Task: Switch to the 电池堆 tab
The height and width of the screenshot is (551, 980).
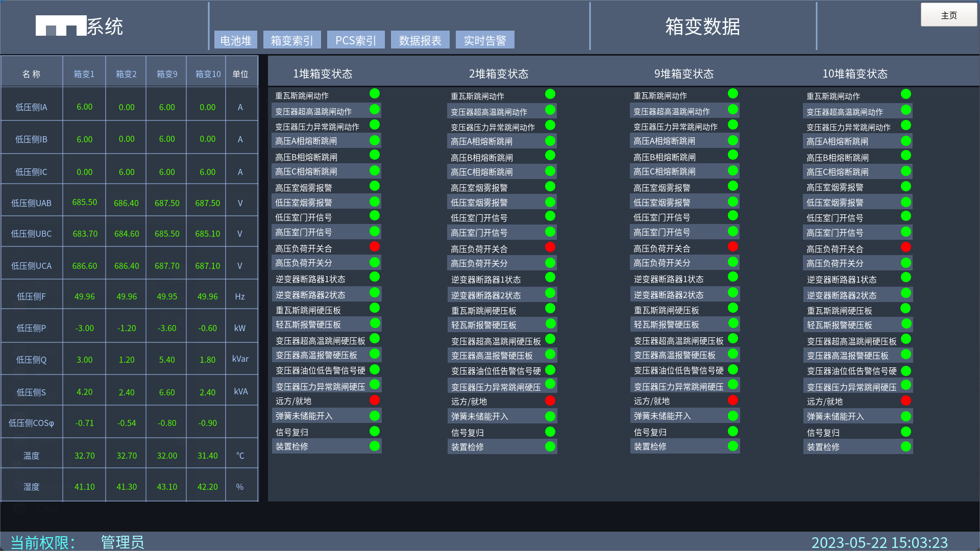Action: [235, 40]
